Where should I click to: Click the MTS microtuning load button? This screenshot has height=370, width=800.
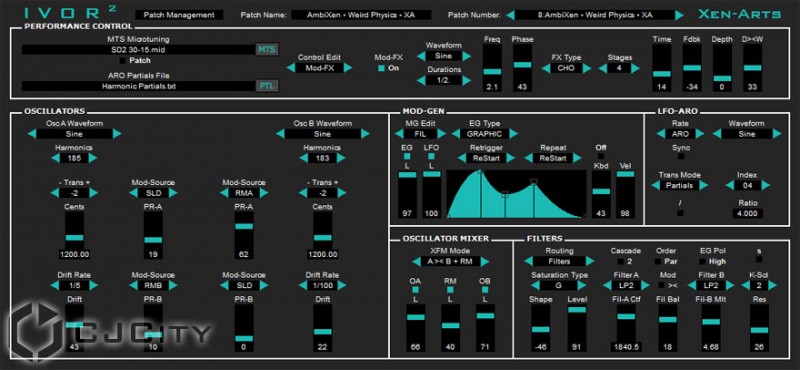tap(267, 50)
